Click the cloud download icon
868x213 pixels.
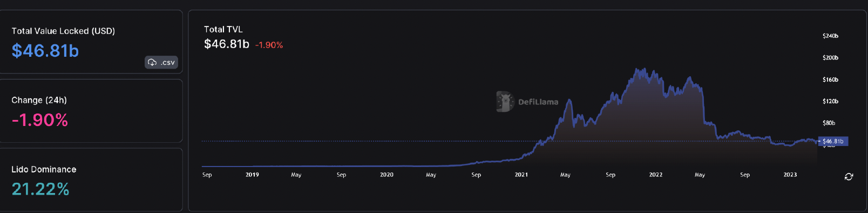(x=152, y=63)
